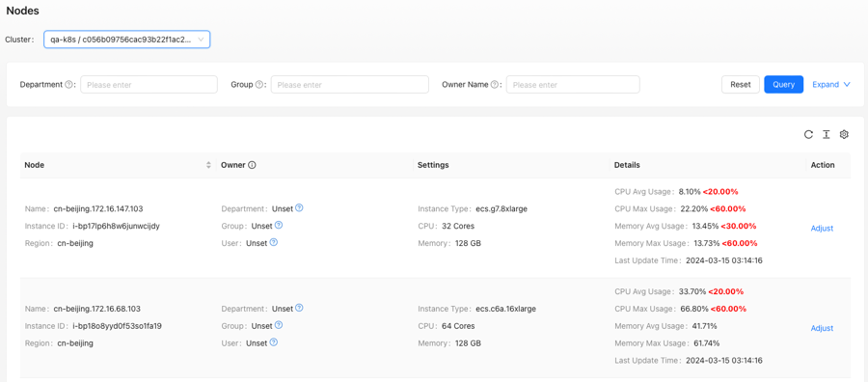Click the table refresh icon

click(808, 134)
